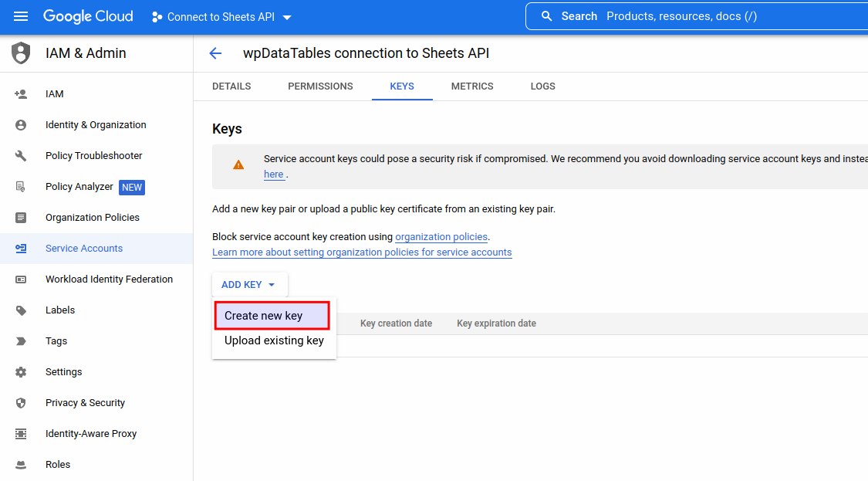Viewport: 868px width, 481px height.
Task: Click the Roles icon
Action: pos(21,465)
